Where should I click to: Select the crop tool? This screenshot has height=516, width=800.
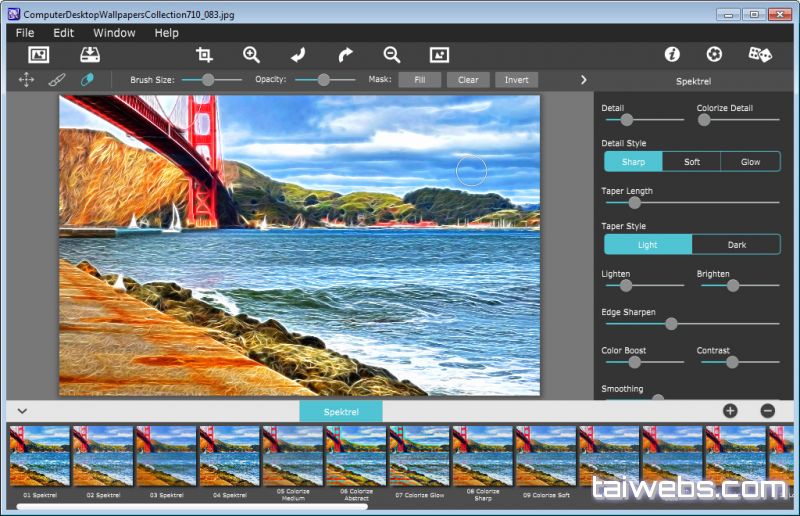pos(204,55)
